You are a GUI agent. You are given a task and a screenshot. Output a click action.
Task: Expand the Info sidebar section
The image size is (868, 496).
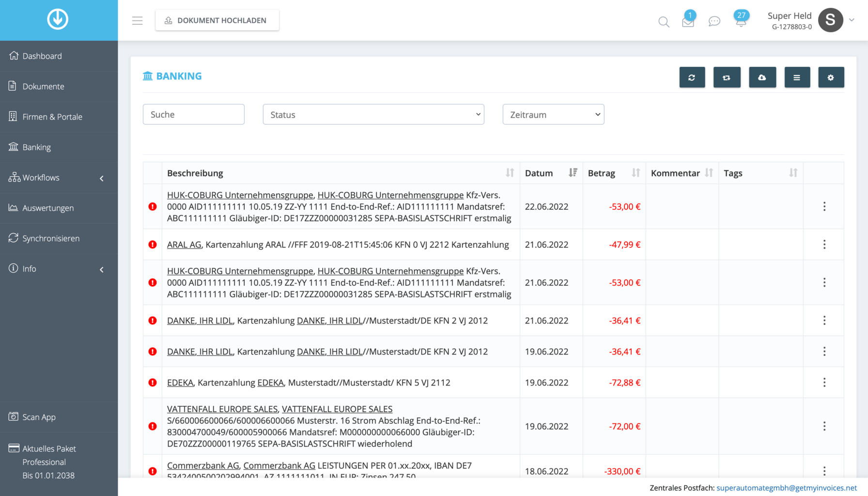tap(58, 269)
